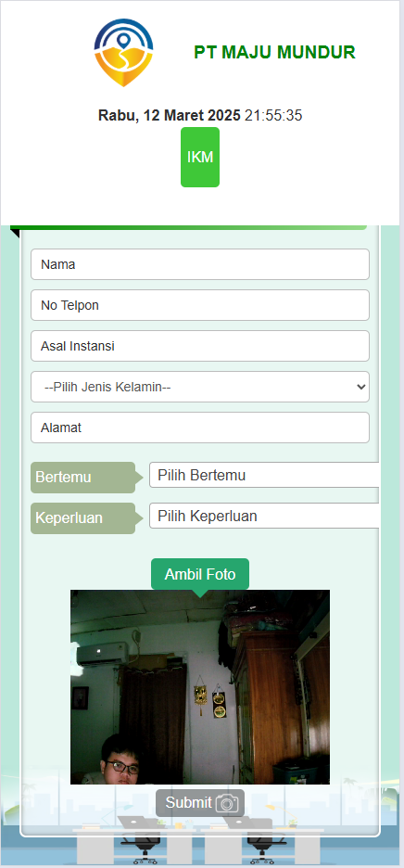Click the company location-pin logo
This screenshot has height=868, width=404.
(123, 52)
